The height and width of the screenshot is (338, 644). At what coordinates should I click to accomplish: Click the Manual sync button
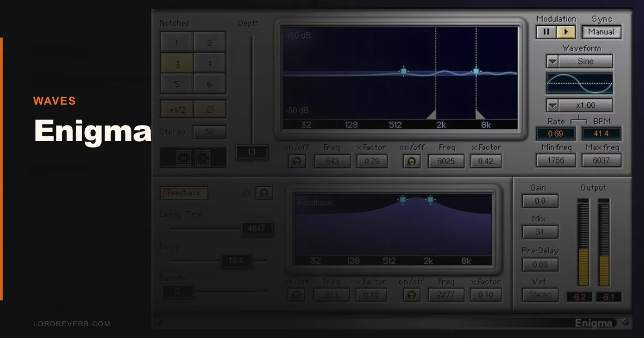(x=602, y=32)
